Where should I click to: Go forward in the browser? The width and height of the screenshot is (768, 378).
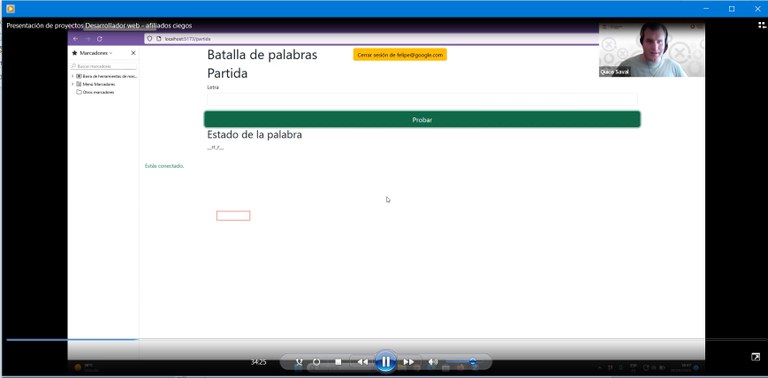(x=88, y=39)
